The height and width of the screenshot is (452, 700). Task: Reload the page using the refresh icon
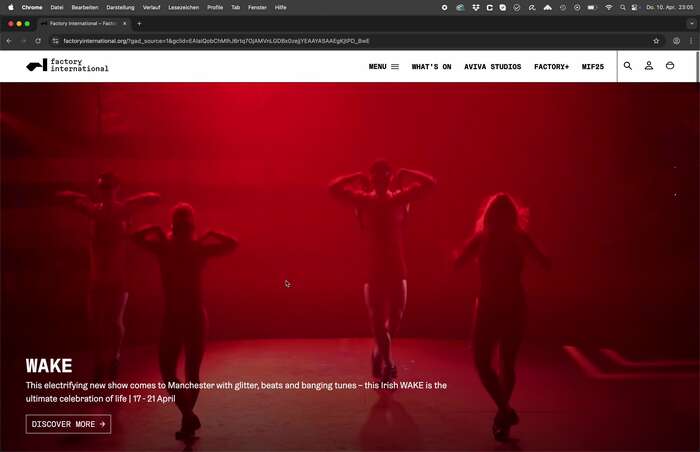point(38,41)
